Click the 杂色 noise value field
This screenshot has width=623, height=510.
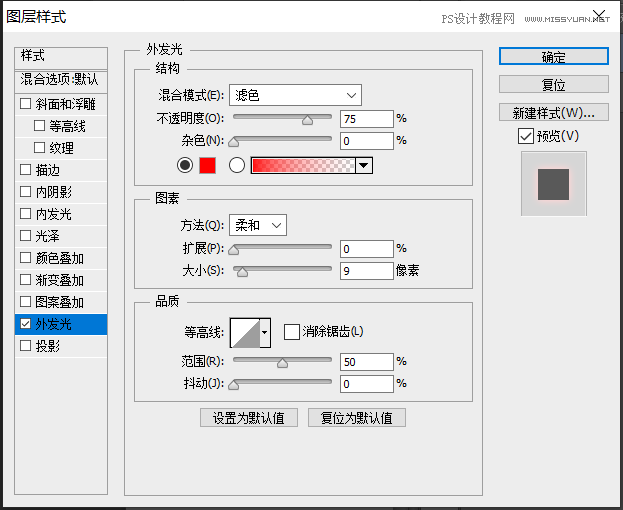[x=367, y=141]
